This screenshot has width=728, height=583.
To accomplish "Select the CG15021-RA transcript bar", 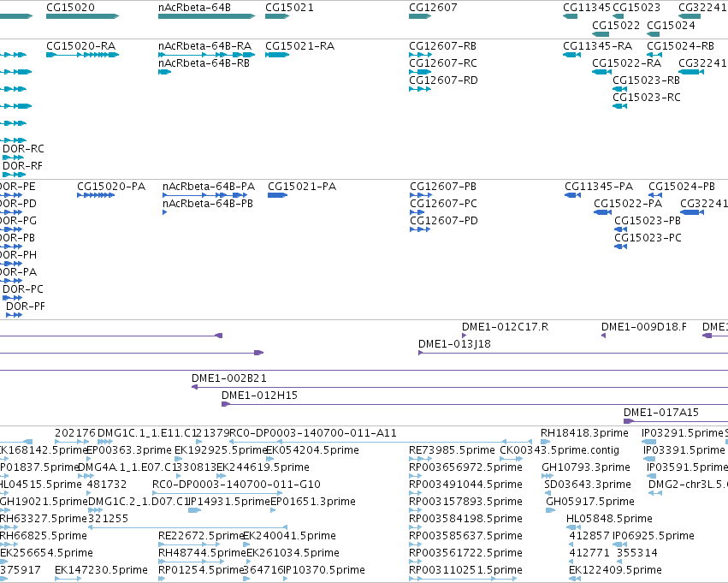I will pyautogui.click(x=277, y=55).
